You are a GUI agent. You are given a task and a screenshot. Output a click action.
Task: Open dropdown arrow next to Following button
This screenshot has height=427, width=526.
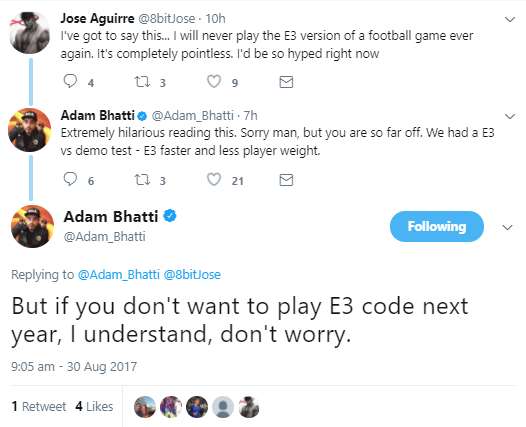click(x=507, y=227)
